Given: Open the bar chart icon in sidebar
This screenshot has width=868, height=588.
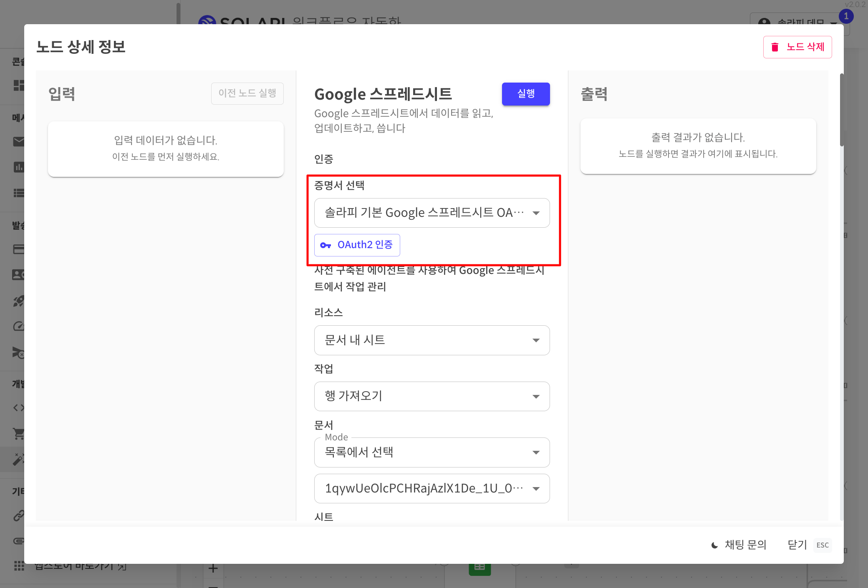Looking at the screenshot, I should (18, 167).
